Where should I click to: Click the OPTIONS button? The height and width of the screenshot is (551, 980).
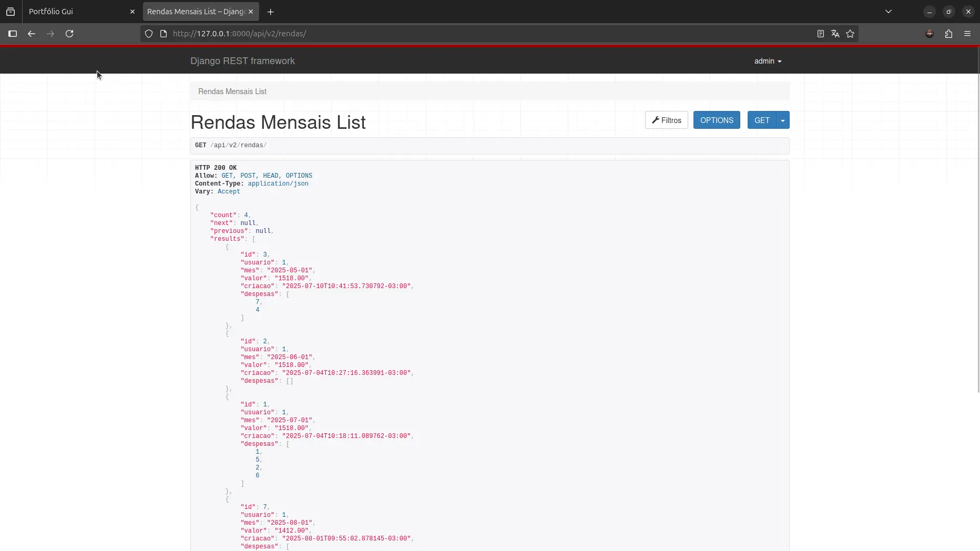click(x=717, y=120)
